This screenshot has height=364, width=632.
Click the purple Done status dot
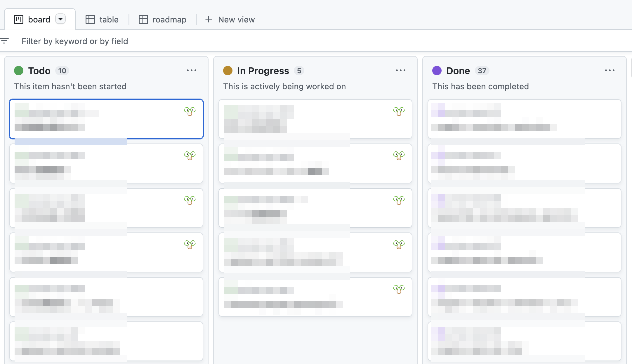click(437, 71)
